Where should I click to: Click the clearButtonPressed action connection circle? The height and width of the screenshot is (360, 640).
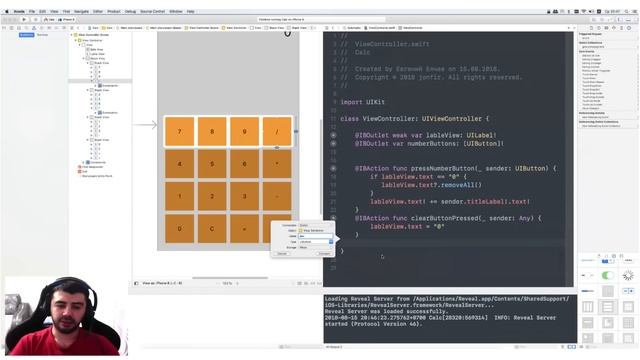[333, 218]
